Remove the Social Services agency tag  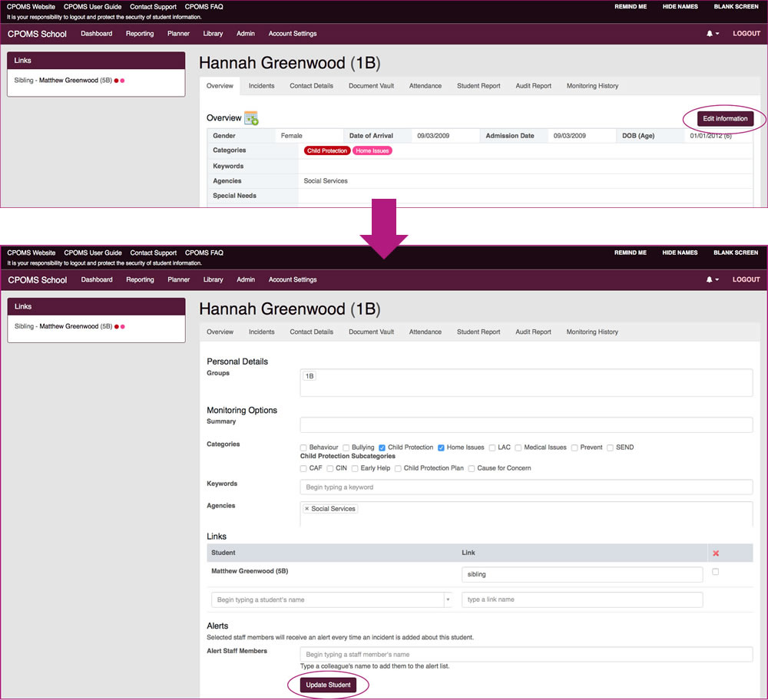click(306, 509)
